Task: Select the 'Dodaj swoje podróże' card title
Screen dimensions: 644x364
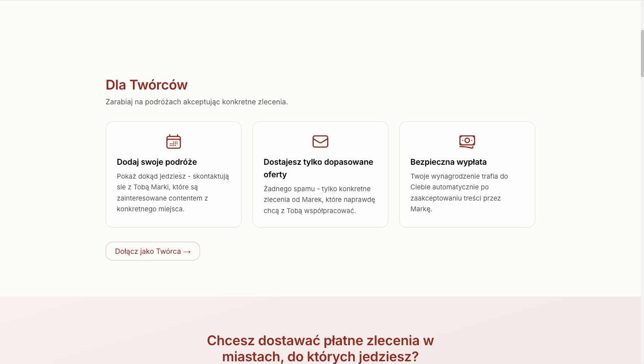Action: click(157, 162)
